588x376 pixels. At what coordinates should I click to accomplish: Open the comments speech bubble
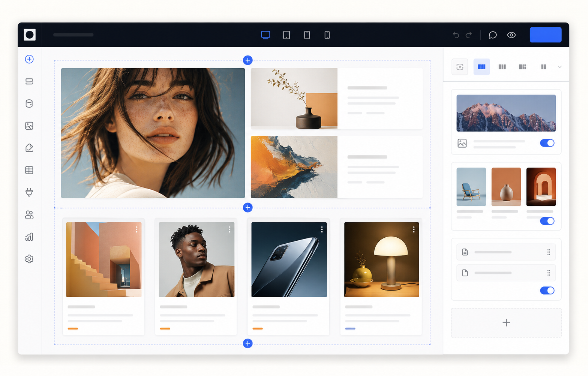493,35
